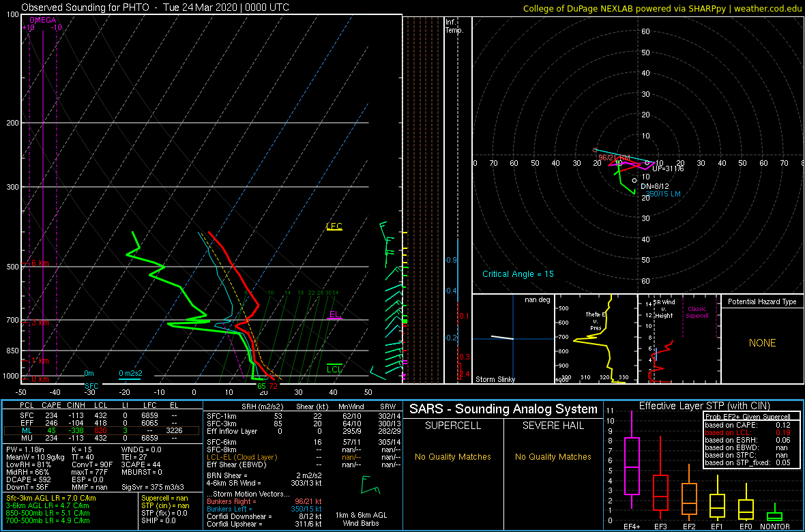Click the 'Prob EF2+ Given Supercell' header
Image resolution: width=805 pixels, height=532 pixels.
(x=746, y=417)
